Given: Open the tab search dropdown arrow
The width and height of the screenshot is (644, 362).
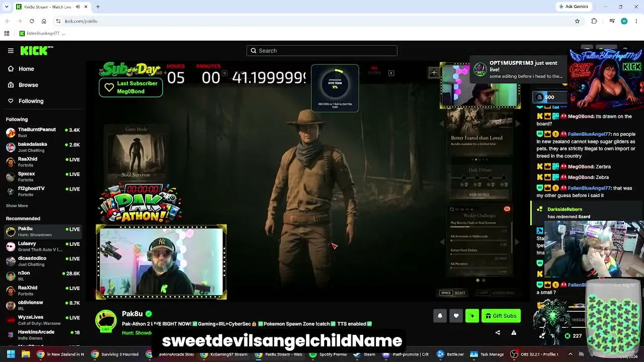Looking at the screenshot, I should click(7, 7).
